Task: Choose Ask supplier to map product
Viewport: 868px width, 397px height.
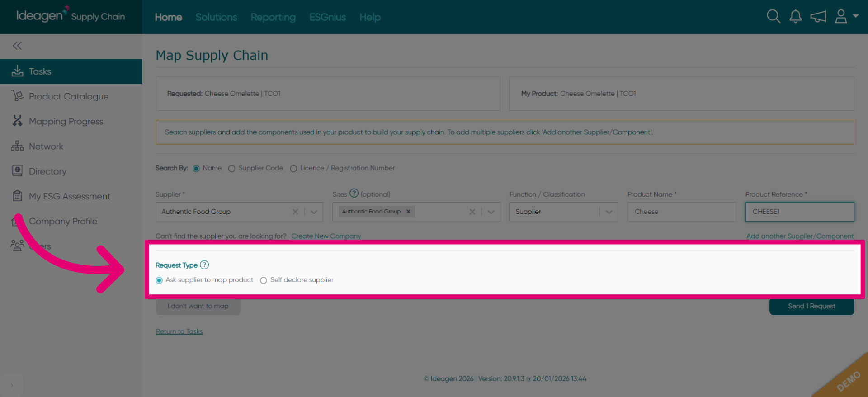Action: (159, 280)
